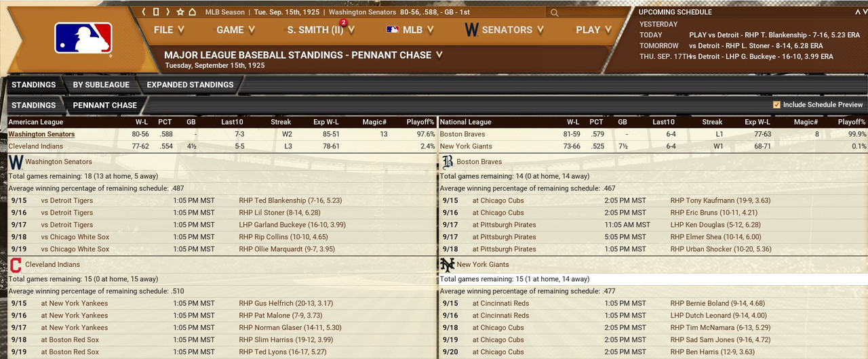Image resolution: width=868 pixels, height=359 pixels.
Task: Switch to EXPANDED STANDINGS tab
Action: [190, 85]
